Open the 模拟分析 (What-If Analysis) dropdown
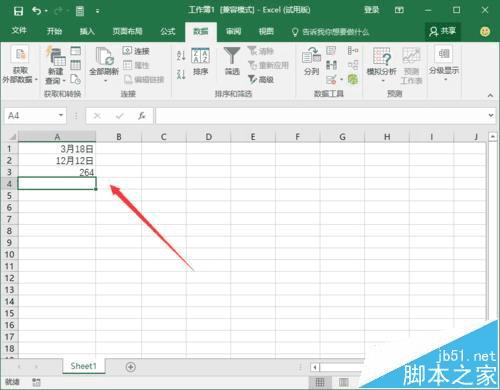Image resolution: width=500 pixels, height=390 pixels. 382,65
